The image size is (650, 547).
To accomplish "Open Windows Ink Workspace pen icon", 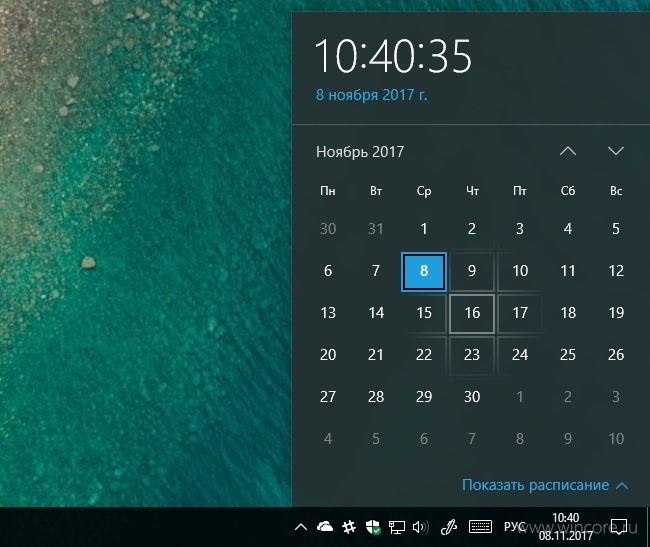I will coord(449,527).
